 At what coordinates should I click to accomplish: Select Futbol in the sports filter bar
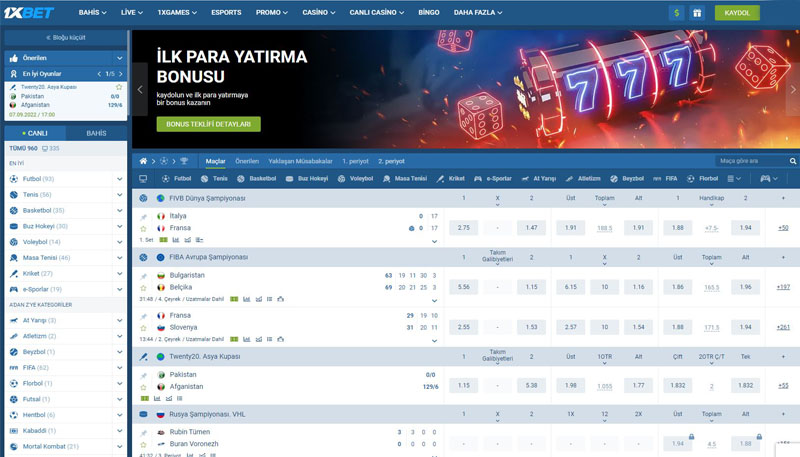tap(177, 179)
